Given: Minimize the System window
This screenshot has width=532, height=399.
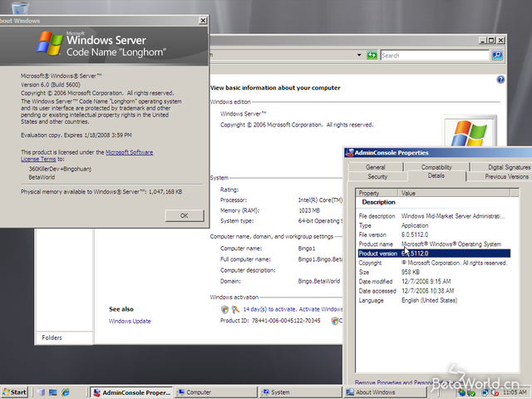Looking at the screenshot, I should coord(483,41).
